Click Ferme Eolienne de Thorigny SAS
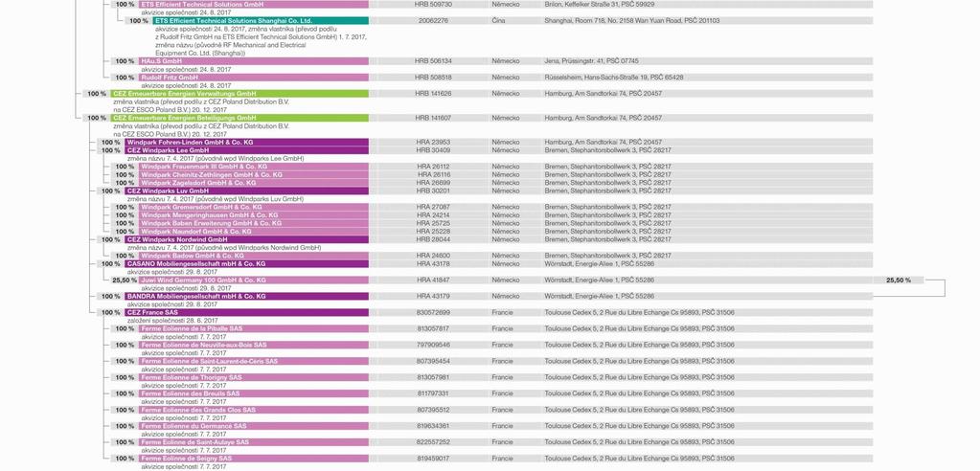The height and width of the screenshot is (471, 980). point(192,378)
